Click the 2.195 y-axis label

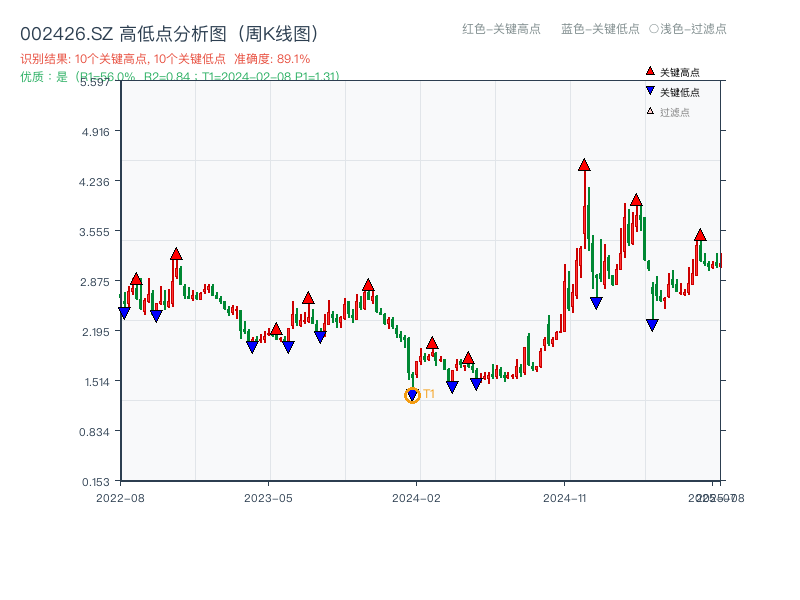tap(95, 332)
